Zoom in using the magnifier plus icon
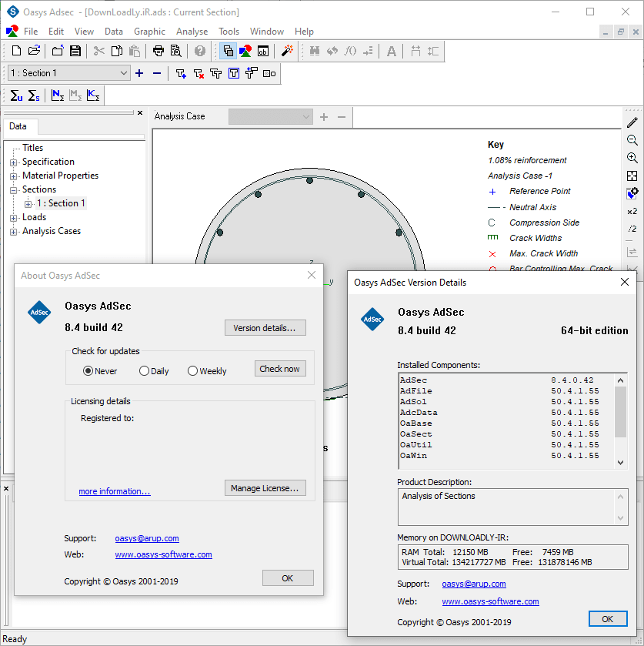Viewport: 644px width, 646px height. 632,156
